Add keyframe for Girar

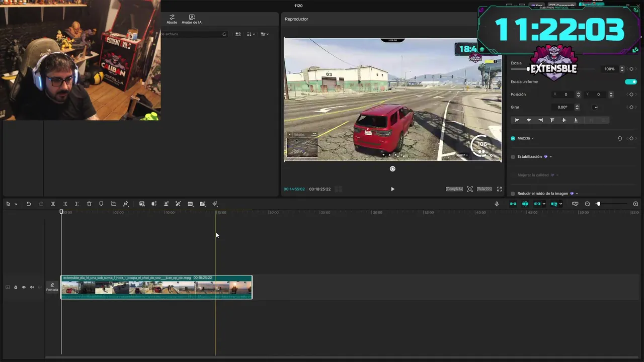[631, 107]
